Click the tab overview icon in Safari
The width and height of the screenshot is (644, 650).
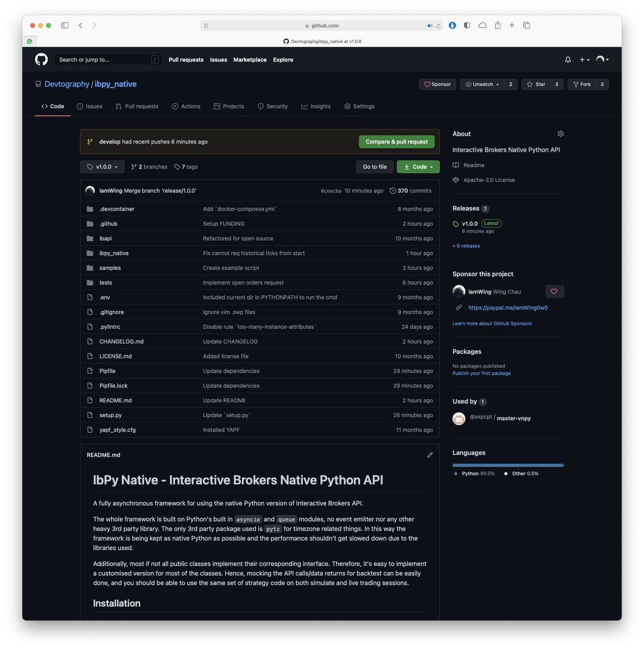point(526,25)
